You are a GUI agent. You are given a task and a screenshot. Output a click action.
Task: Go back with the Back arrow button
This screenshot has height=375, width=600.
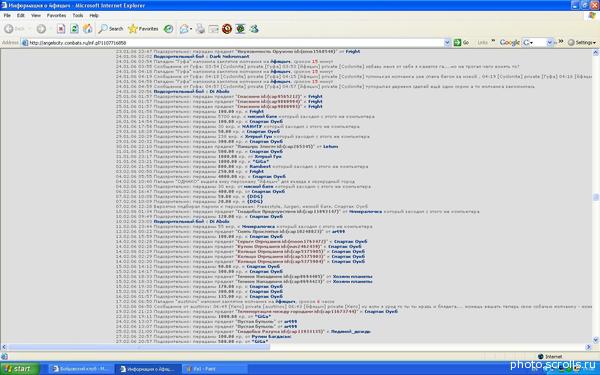click(9, 29)
